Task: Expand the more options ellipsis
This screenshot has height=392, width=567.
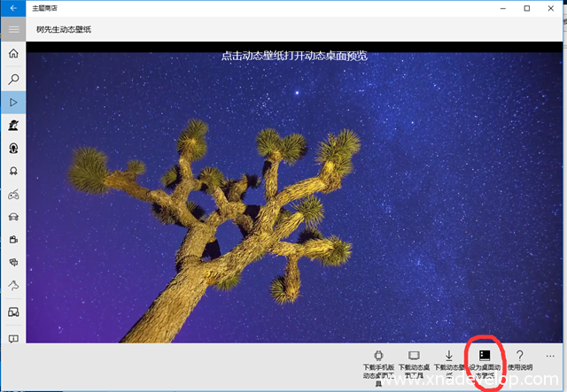Action: click(550, 356)
